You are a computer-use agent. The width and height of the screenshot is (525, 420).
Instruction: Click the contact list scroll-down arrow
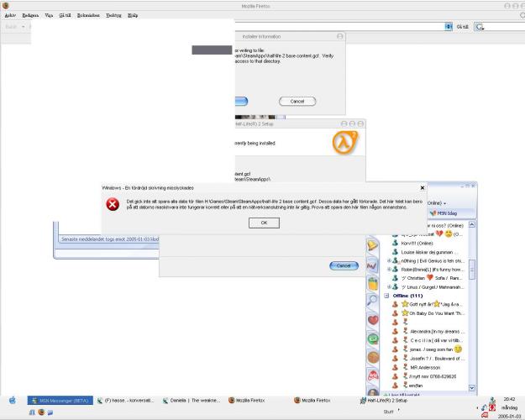coord(472,388)
